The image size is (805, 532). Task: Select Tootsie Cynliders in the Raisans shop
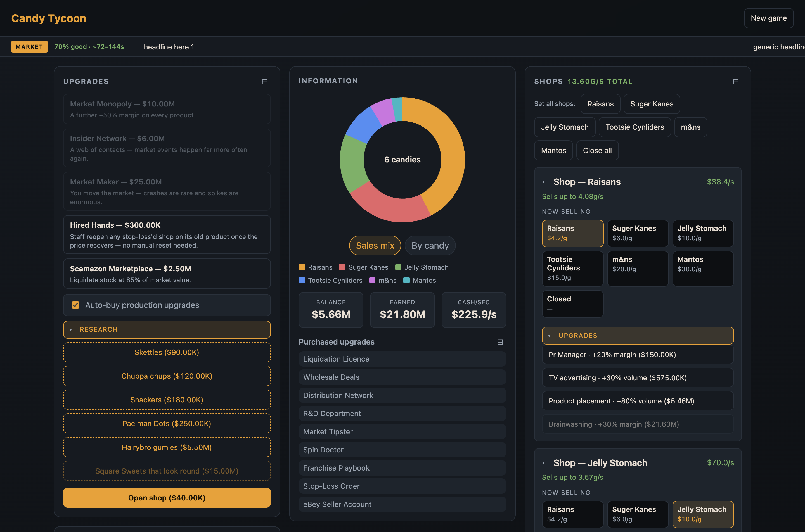(x=572, y=269)
